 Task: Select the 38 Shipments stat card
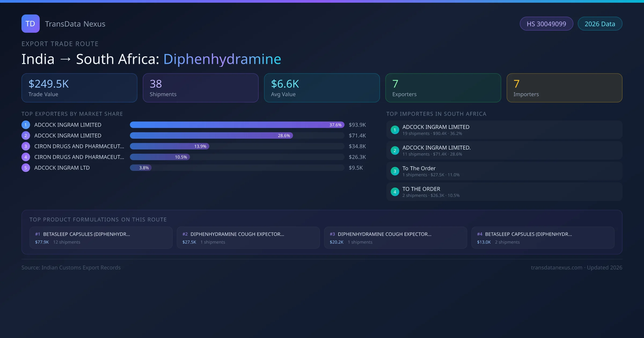200,88
